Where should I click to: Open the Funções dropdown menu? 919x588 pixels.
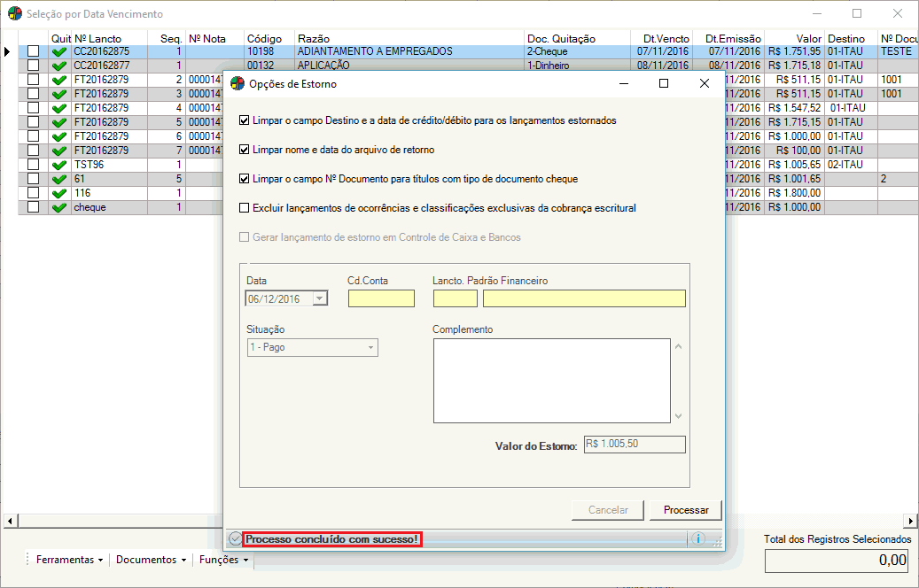tap(223, 560)
